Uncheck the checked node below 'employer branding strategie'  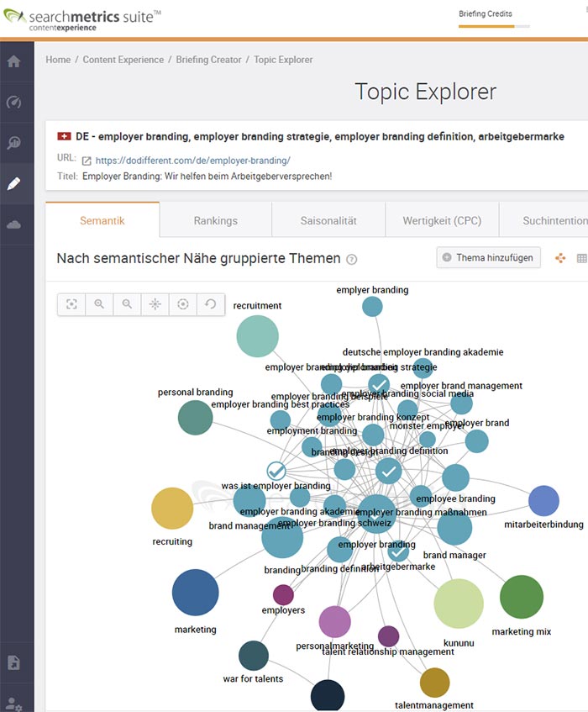380,385
